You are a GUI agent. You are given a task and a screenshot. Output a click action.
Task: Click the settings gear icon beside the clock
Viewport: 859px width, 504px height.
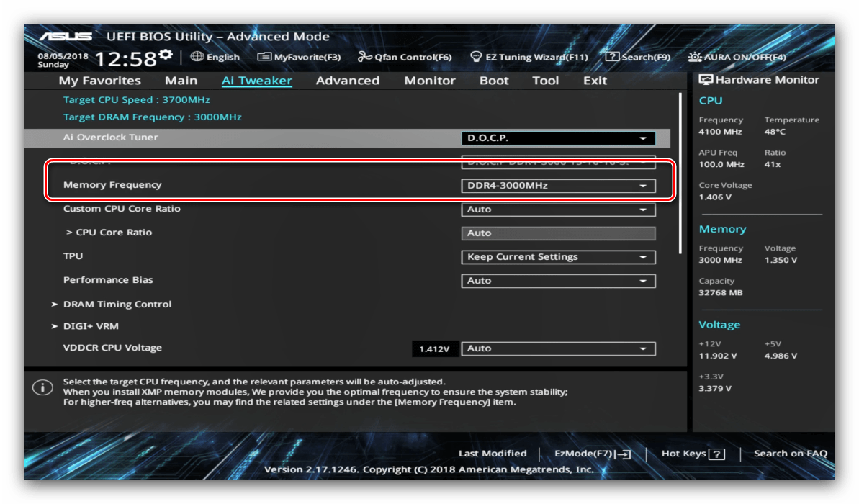[166, 55]
